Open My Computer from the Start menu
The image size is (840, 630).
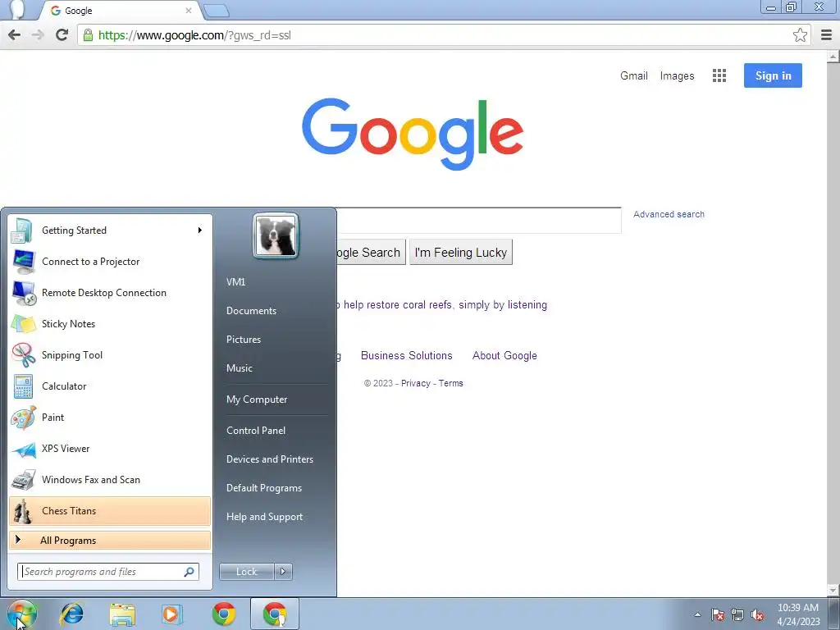[x=257, y=399]
